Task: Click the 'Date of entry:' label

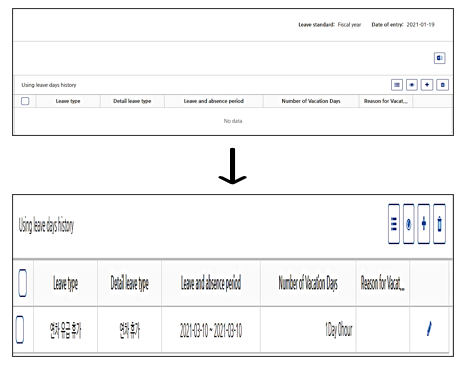Action: pos(387,25)
